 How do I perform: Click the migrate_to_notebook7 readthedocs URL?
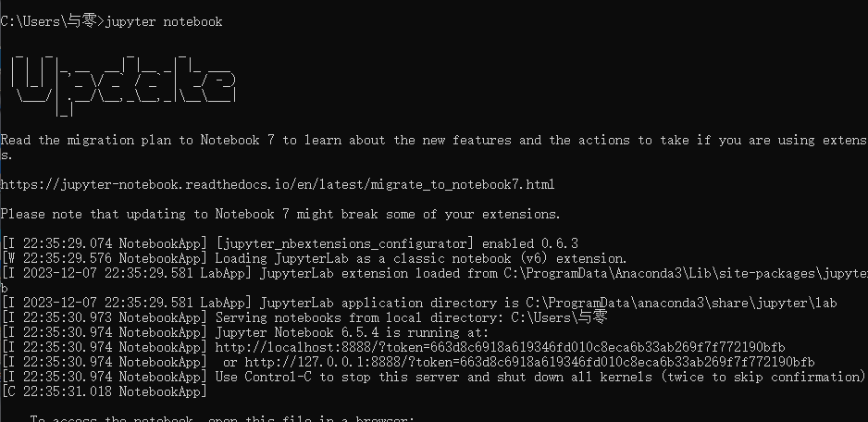click(x=278, y=184)
